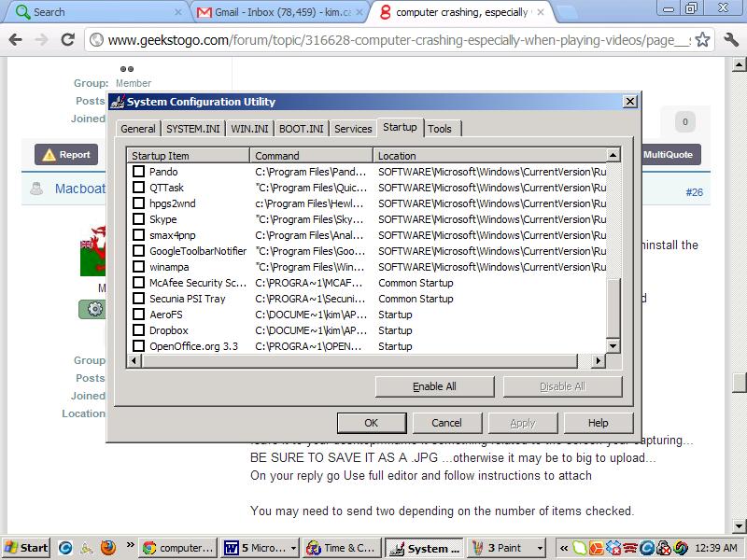Reload the geekstogo page
Viewport: 747px width, 560px height.
point(68,39)
